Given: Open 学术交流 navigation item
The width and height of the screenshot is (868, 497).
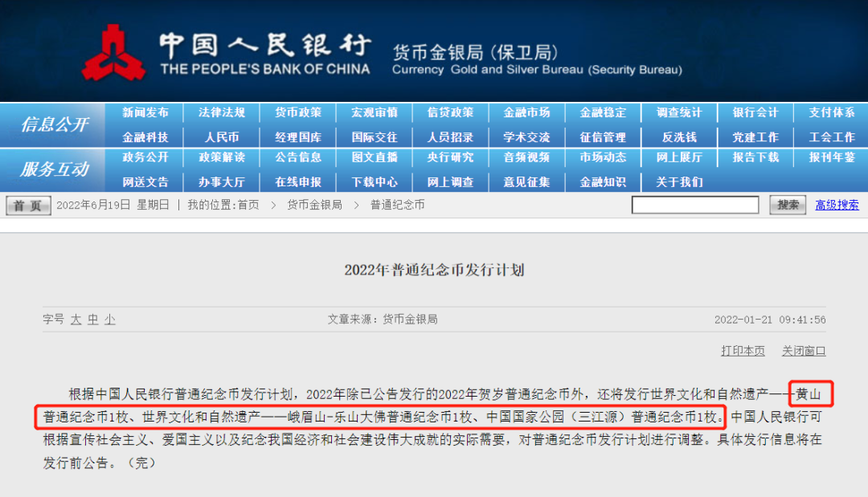Looking at the screenshot, I should 526,137.
